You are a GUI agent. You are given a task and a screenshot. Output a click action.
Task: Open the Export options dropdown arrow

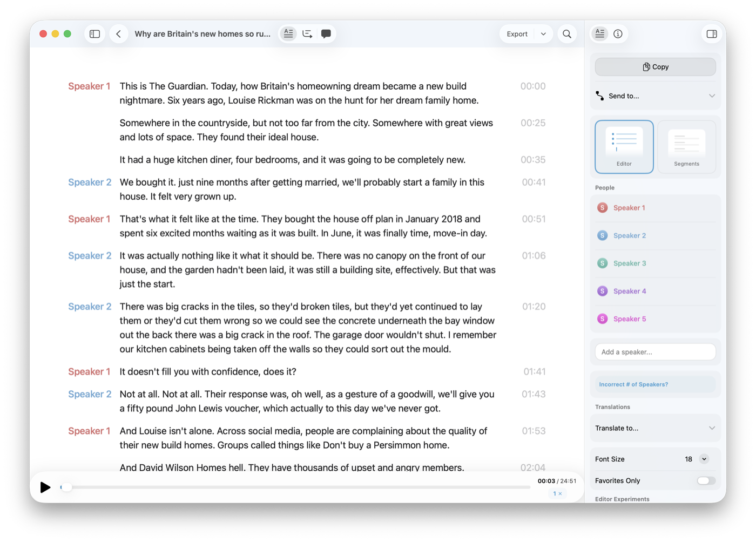pyautogui.click(x=543, y=34)
